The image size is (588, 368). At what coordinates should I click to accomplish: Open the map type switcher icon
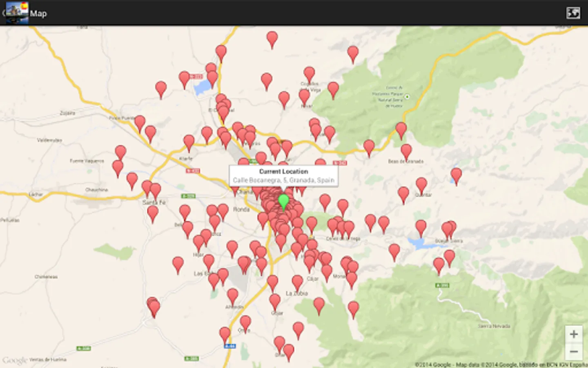[573, 13]
